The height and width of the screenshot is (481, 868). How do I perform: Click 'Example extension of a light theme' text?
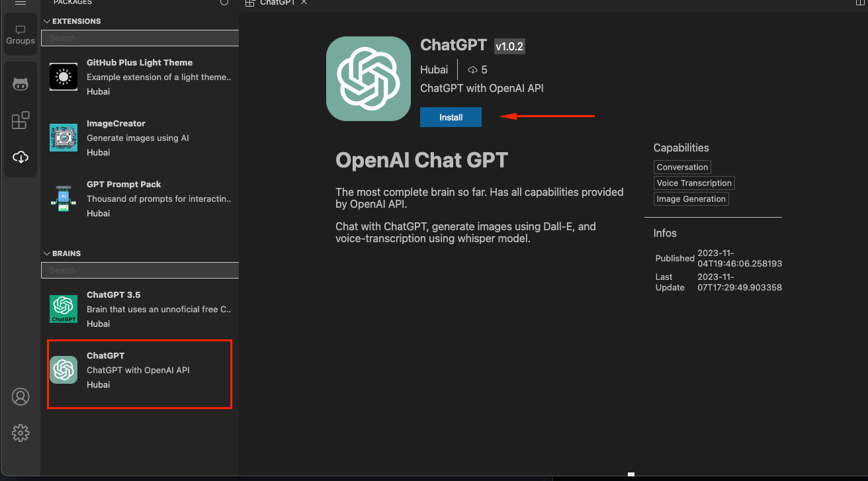(159, 77)
